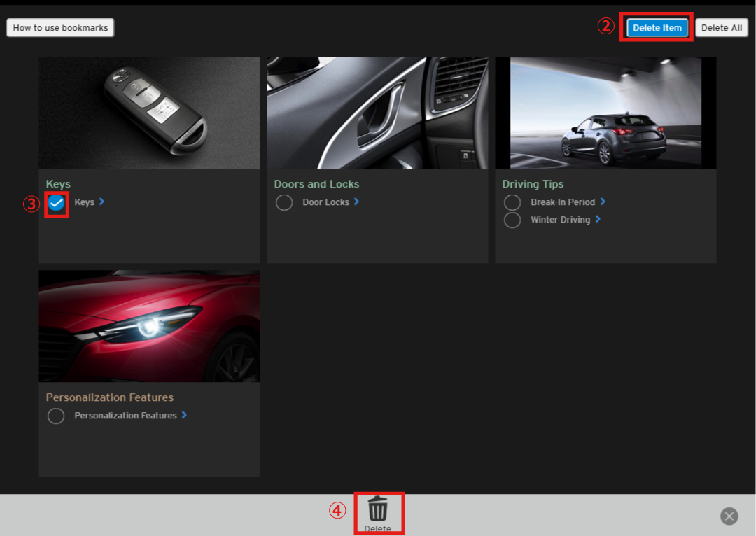Select the Winter Driving bookmark circle
The image size is (756, 536).
click(x=512, y=220)
